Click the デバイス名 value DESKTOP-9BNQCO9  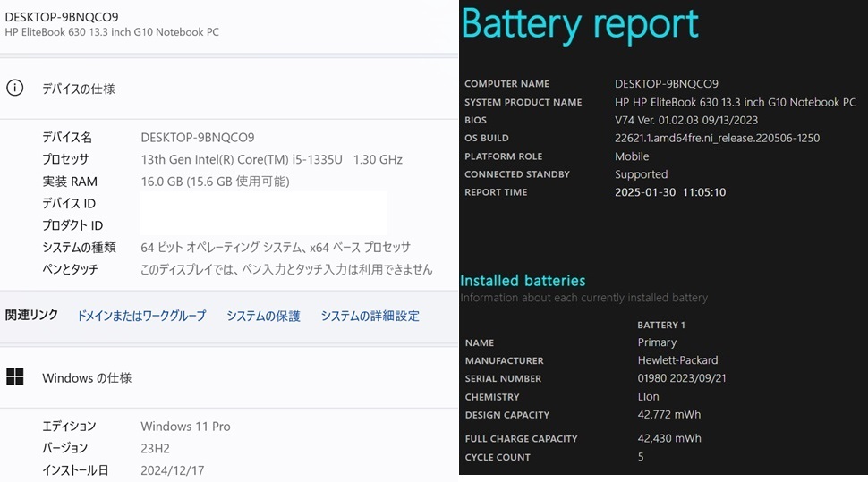click(x=198, y=137)
